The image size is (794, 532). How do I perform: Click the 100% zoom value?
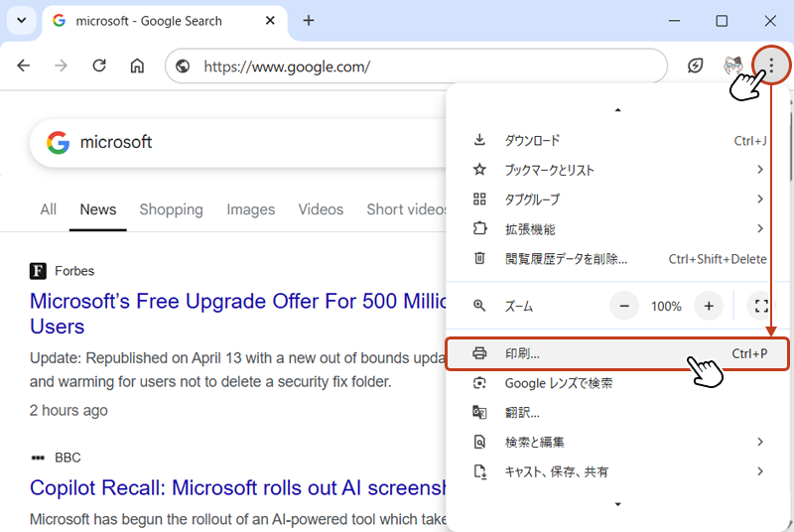666,307
